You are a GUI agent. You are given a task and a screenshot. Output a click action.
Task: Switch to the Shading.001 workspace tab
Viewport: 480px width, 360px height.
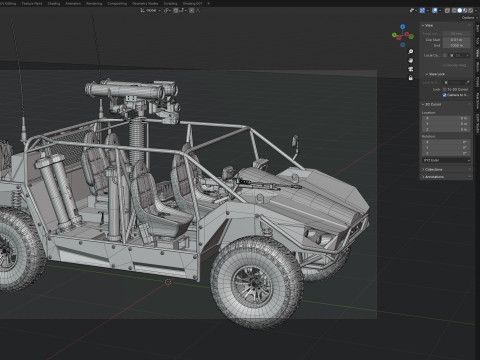(x=192, y=3)
